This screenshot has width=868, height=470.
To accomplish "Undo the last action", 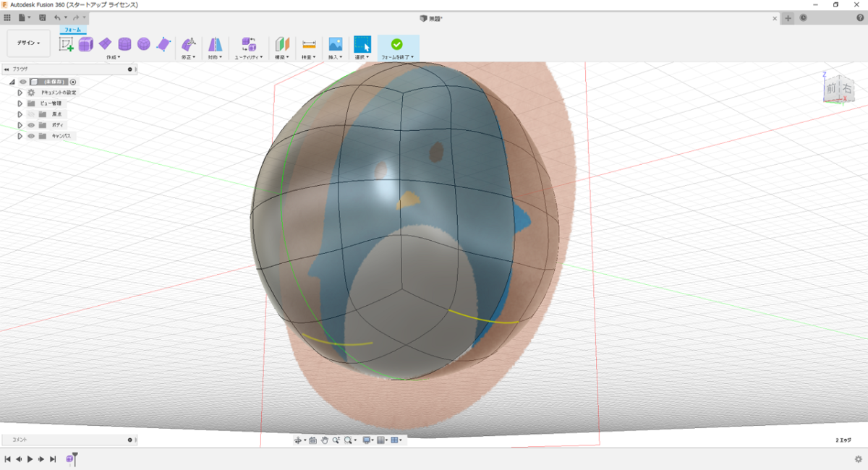I will pyautogui.click(x=57, y=17).
